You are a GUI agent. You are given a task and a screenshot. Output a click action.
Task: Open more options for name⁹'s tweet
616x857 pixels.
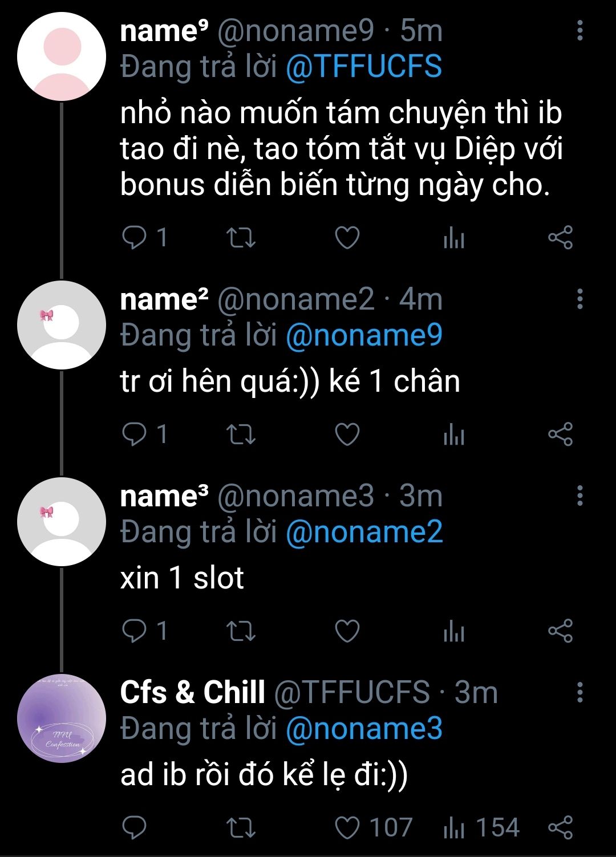point(579,31)
